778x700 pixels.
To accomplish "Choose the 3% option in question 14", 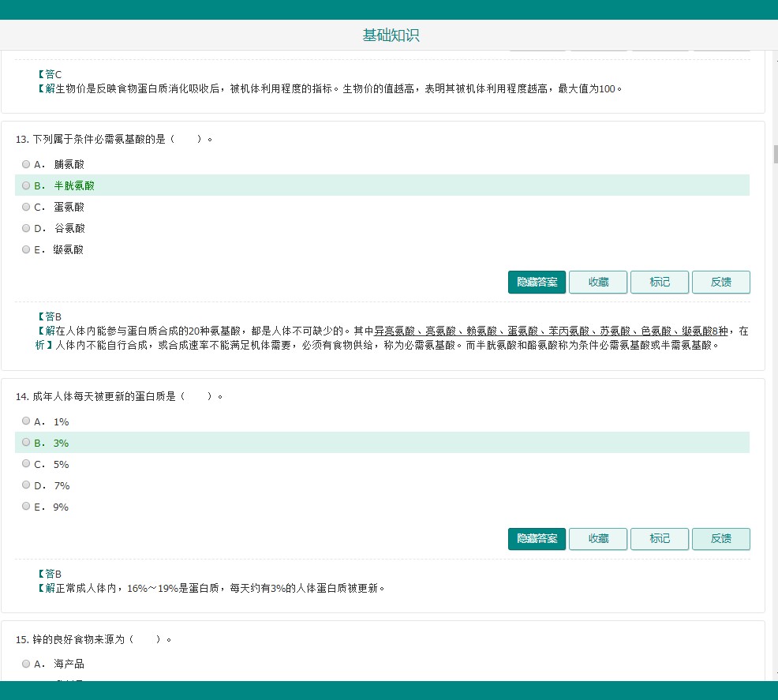I will coord(26,443).
